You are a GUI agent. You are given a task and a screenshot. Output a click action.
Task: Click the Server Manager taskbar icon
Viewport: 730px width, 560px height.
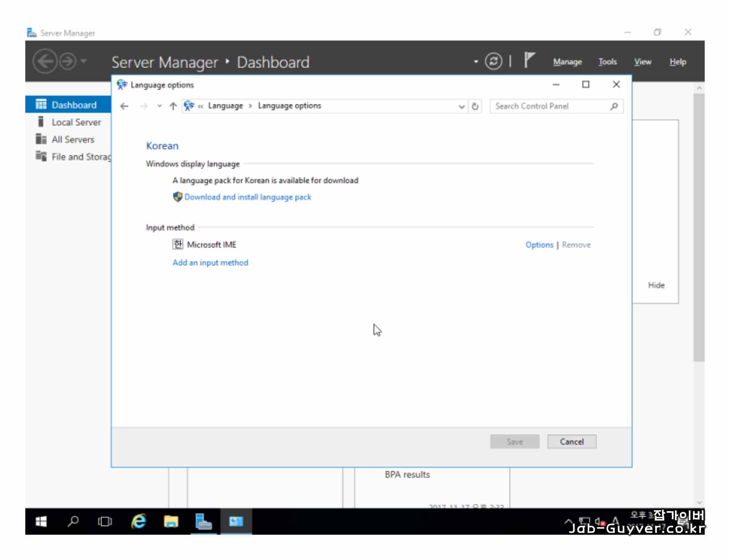tap(203, 521)
